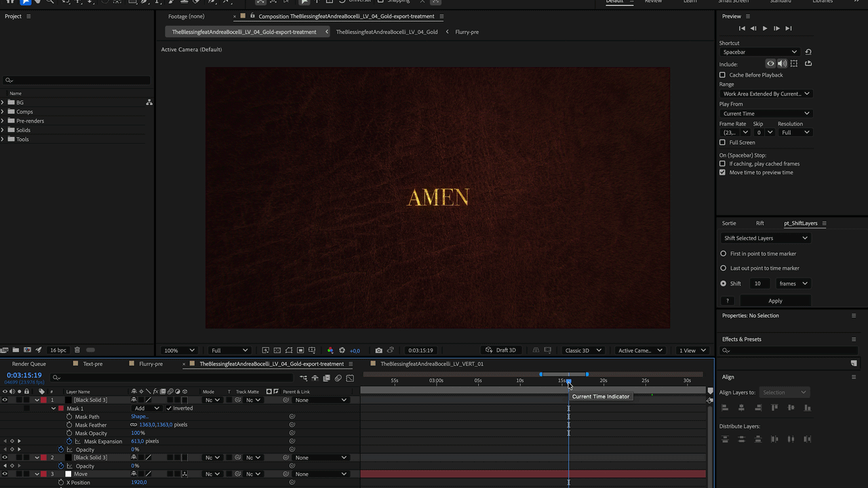Expand the Pre-renders folder
Viewport: 868px width, 488px height.
3,121
